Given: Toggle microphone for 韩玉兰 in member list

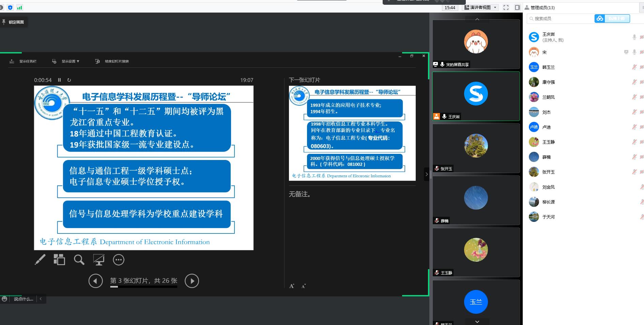Looking at the screenshot, I should [x=634, y=67].
